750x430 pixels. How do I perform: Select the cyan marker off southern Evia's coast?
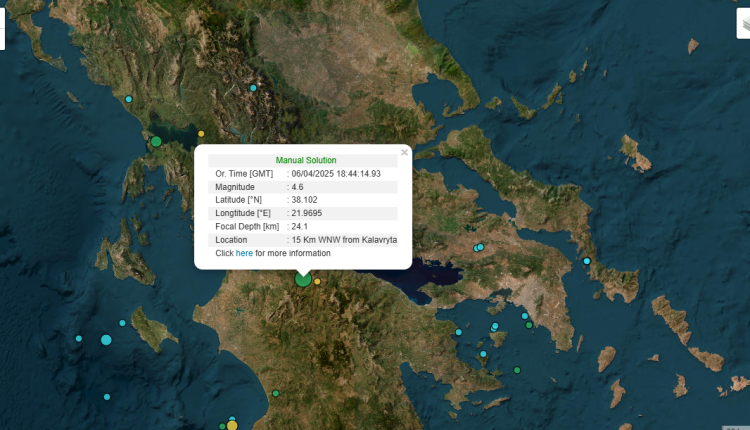pyautogui.click(x=587, y=261)
